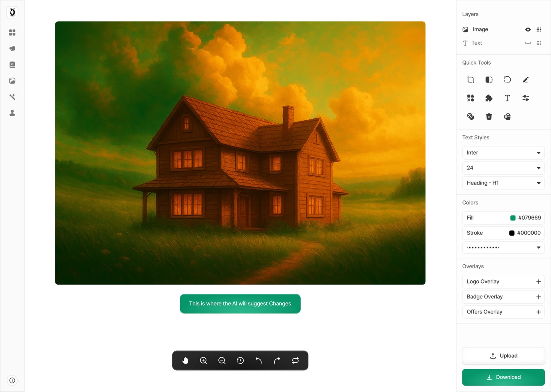This screenshot has height=392, width=551.
Task: Click the zoom in magnifier icon
Action: 203,360
